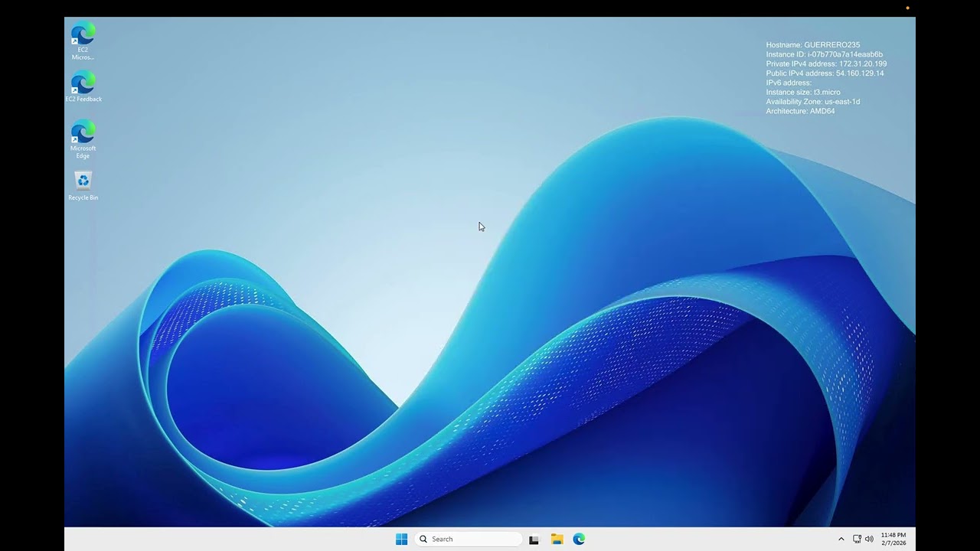Select the Microsoft Edge desktop shortcut
980x551 pixels.
point(83,139)
